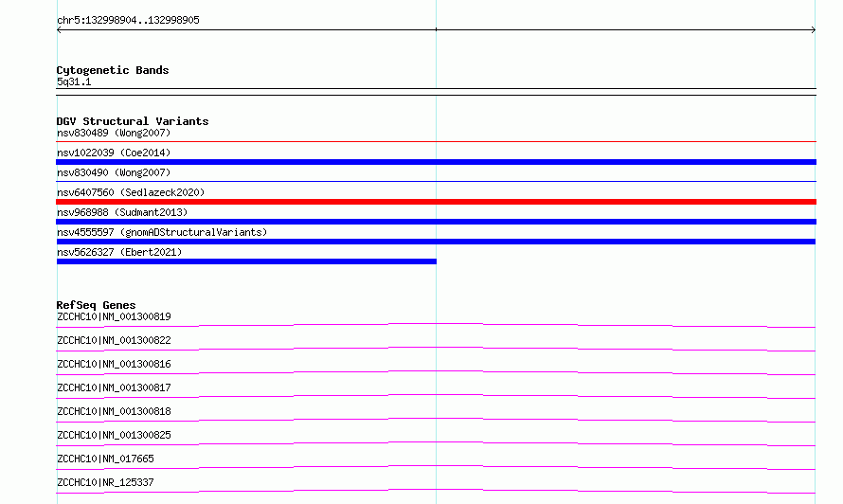Open transcript ZCCHC10|NM_017665 label

pyautogui.click(x=105, y=459)
